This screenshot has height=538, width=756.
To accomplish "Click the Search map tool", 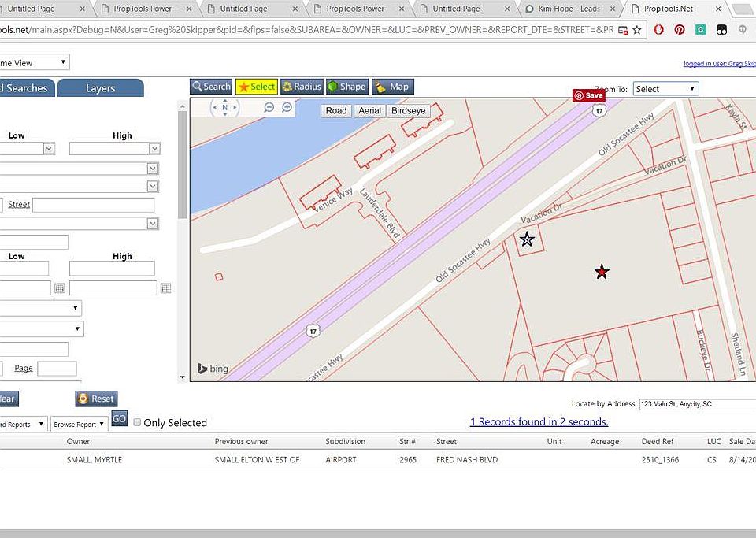I will pos(211,87).
